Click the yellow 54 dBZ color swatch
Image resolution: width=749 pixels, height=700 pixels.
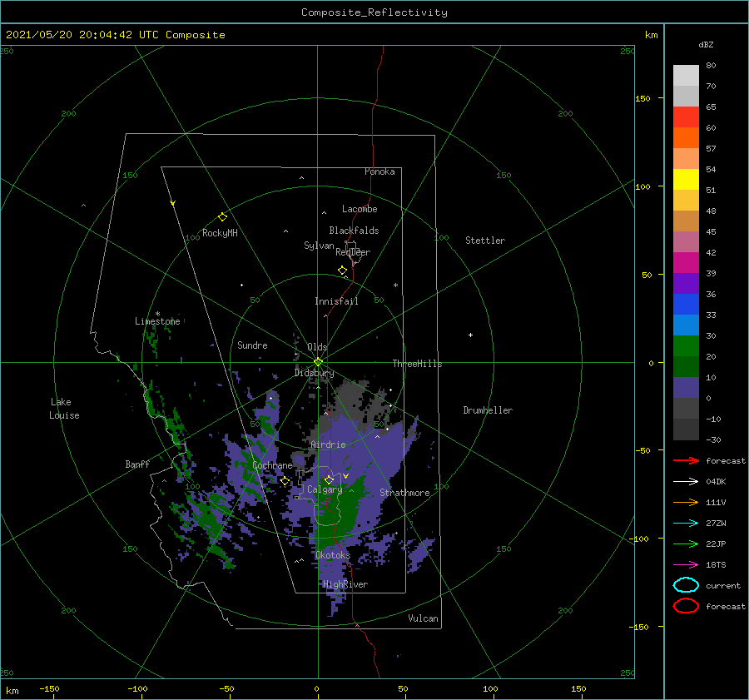686,179
